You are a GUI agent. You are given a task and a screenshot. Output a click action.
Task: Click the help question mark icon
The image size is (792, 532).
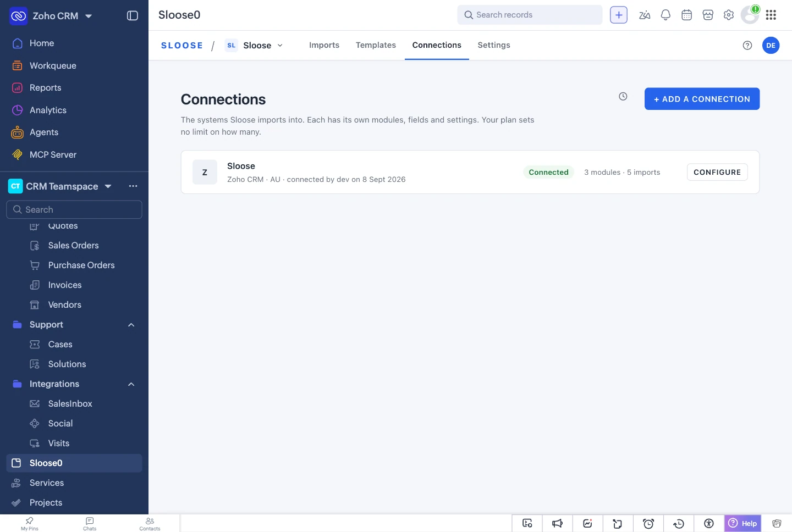pos(747,45)
